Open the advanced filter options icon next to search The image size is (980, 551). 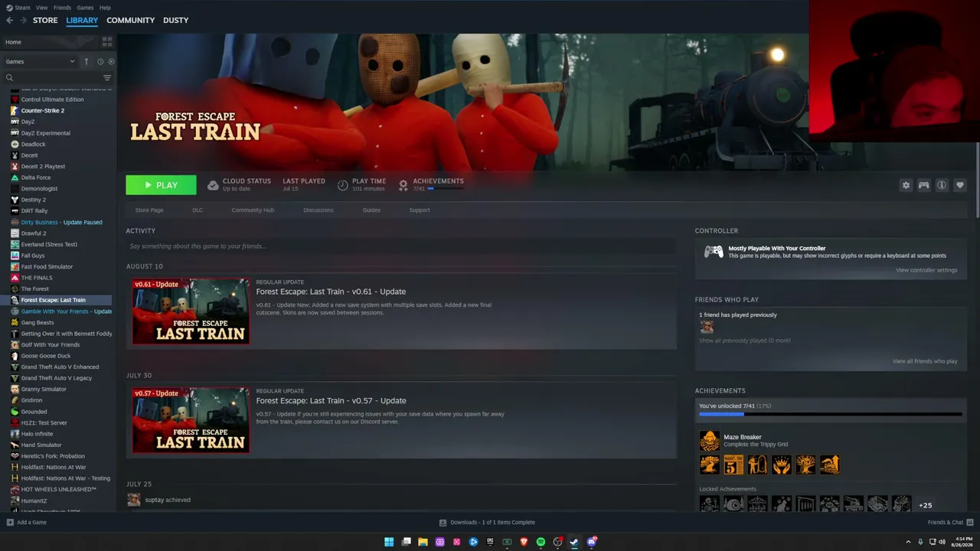point(107,77)
